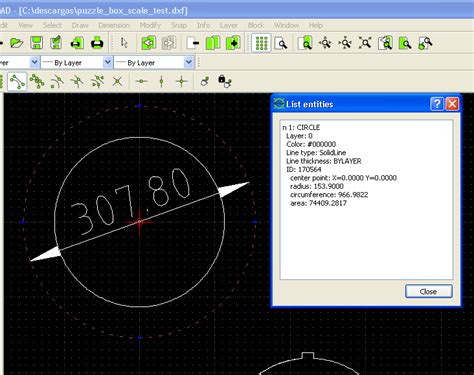Set the relative zero position
The image size is (474, 375).
[205, 81]
